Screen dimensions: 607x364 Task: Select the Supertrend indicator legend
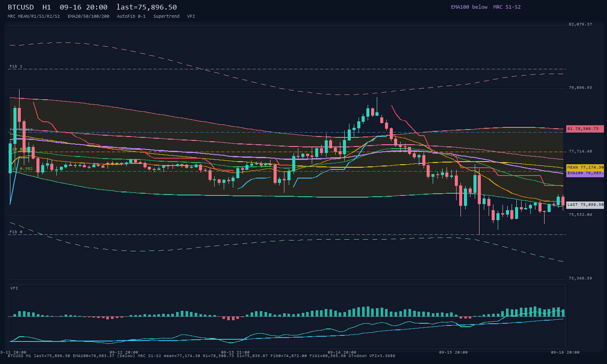(166, 16)
